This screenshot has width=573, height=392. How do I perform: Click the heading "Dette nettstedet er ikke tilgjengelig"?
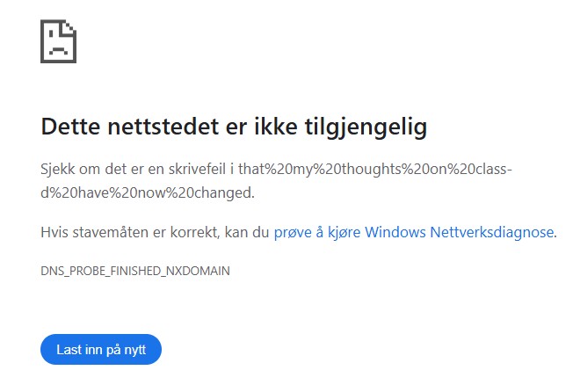pos(234,127)
